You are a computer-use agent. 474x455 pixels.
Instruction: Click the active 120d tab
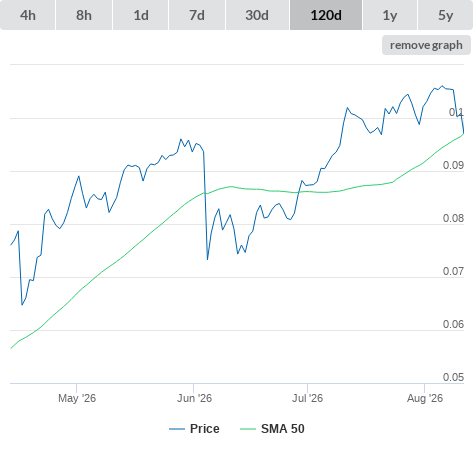tap(326, 15)
